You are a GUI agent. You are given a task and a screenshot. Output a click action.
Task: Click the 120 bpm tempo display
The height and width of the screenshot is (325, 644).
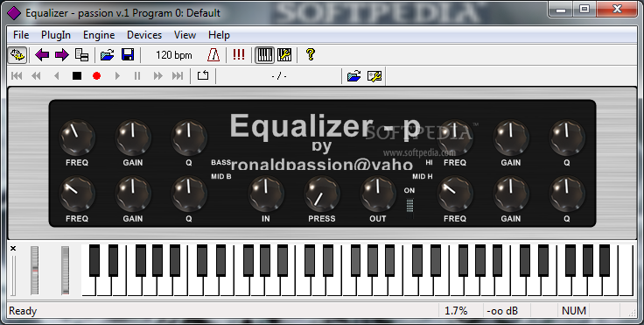click(174, 54)
